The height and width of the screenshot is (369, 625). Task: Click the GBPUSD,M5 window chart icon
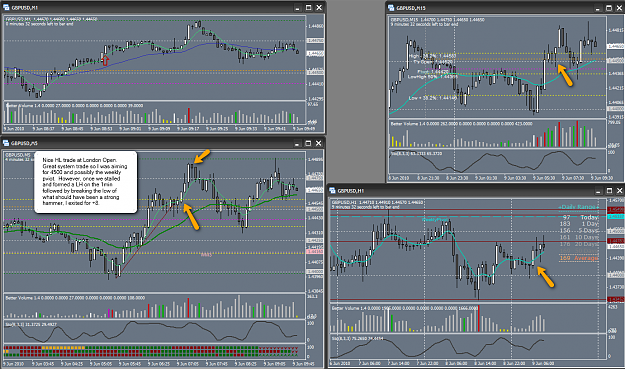pos(6,143)
